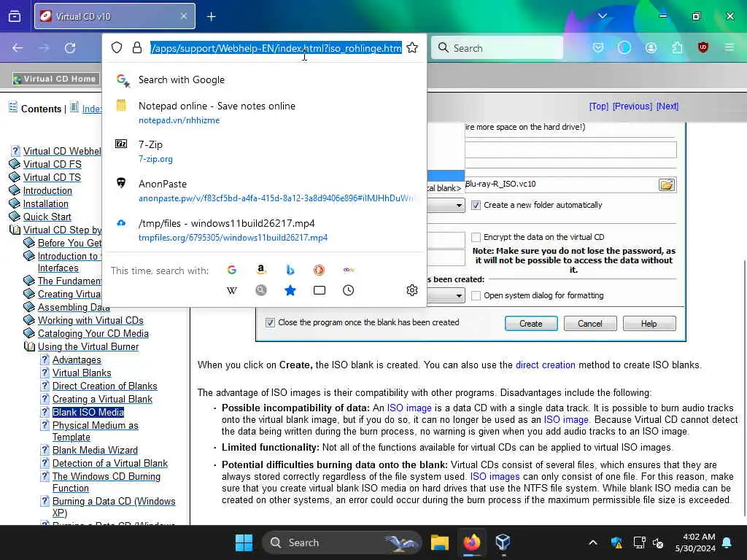The width and height of the screenshot is (747, 560).
Task: Click the tracking protection shield icon
Action: (117, 47)
